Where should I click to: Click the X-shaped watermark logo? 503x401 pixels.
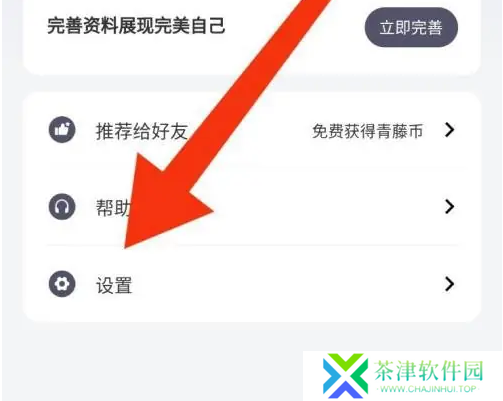point(345,375)
